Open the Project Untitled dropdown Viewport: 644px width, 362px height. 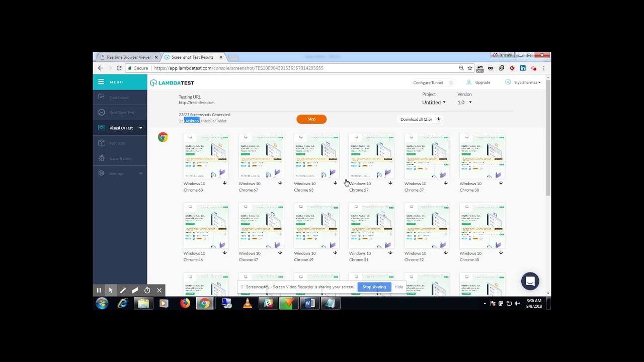click(434, 103)
